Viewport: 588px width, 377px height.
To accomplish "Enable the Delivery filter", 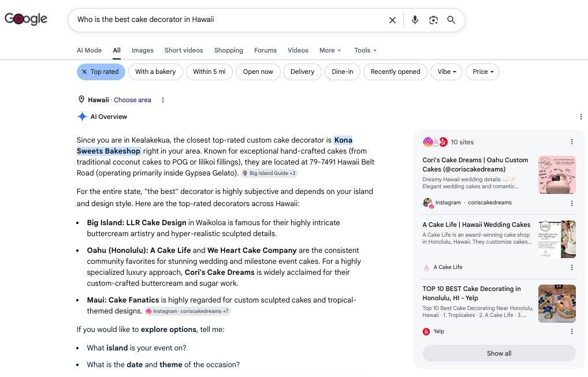I will click(x=302, y=72).
